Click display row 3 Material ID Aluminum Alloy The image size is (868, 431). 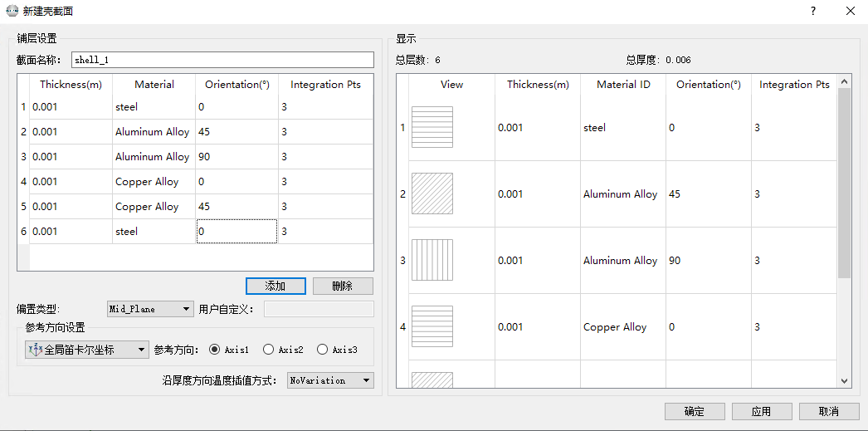(x=623, y=261)
